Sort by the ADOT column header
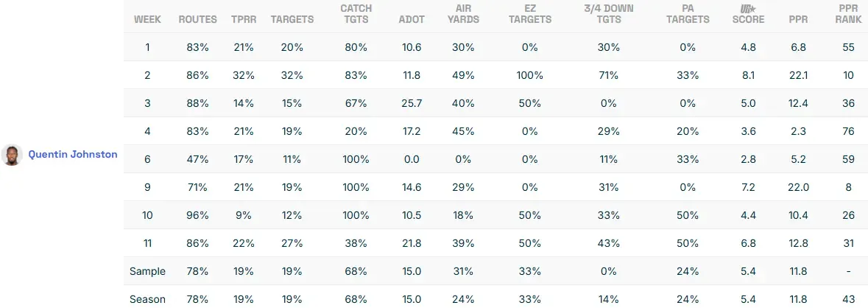 click(411, 20)
